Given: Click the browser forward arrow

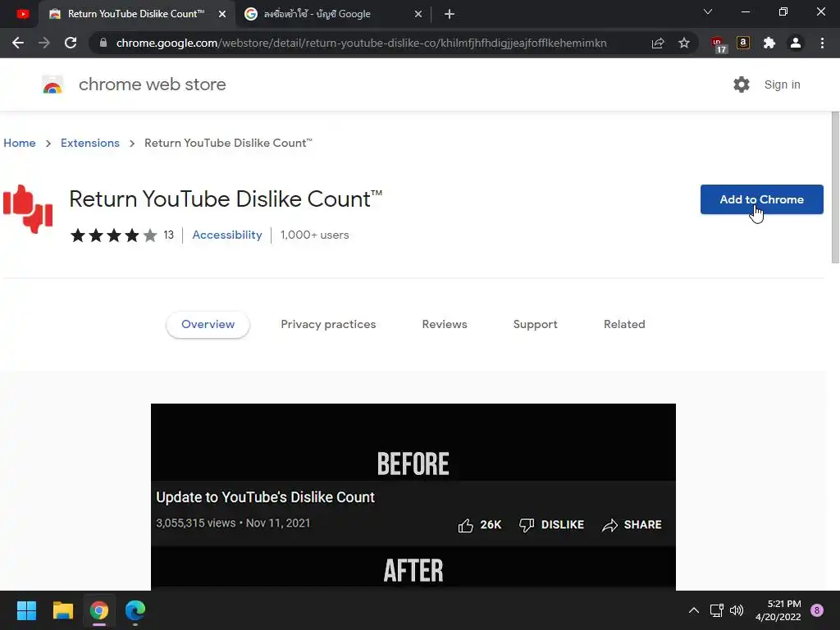Looking at the screenshot, I should [x=44, y=43].
